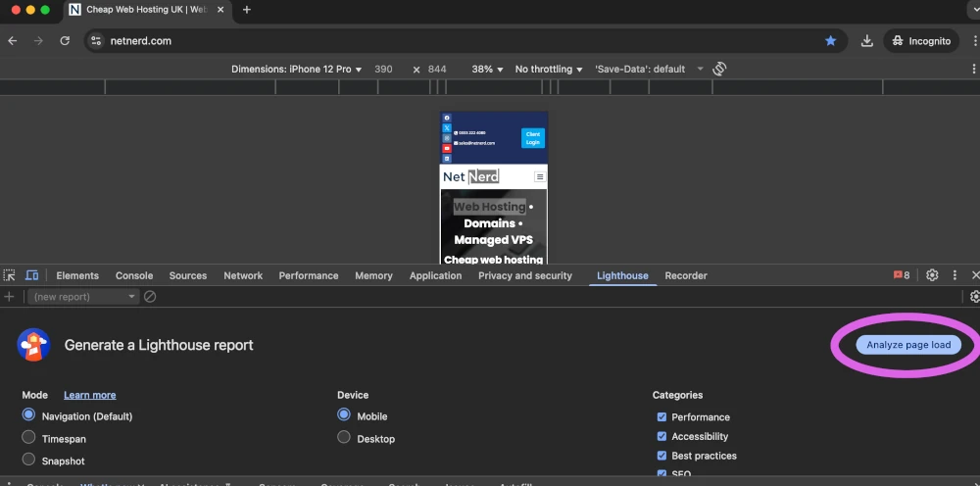Open the 38% zoom level dropdown

point(487,70)
